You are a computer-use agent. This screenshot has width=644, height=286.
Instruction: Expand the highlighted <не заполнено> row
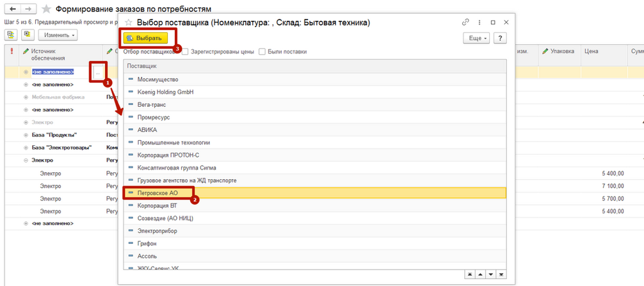pyautogui.click(x=26, y=72)
